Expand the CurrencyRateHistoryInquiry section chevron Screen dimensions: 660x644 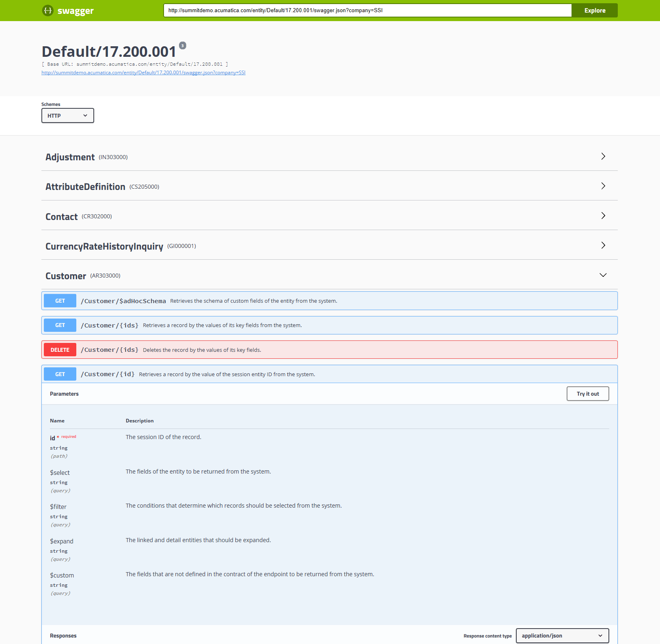coord(603,245)
